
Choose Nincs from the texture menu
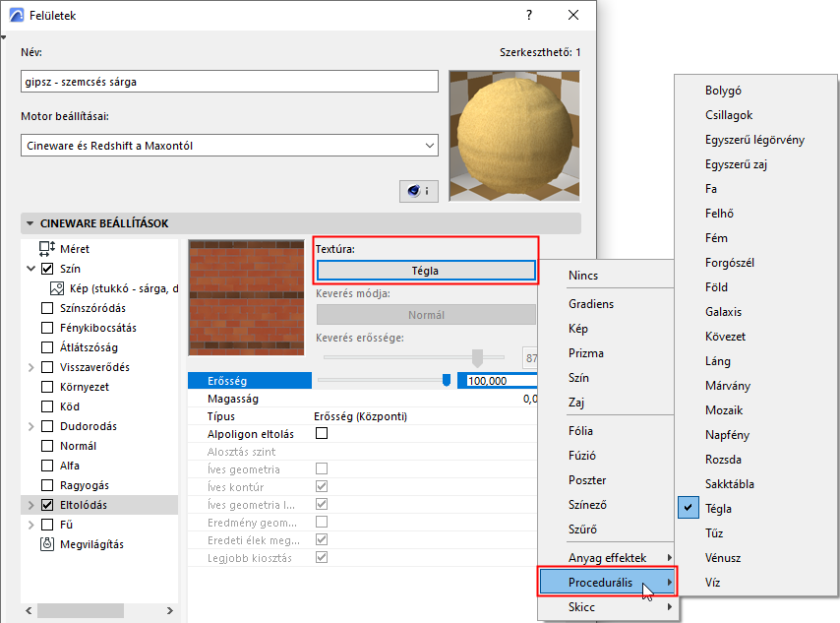[583, 276]
